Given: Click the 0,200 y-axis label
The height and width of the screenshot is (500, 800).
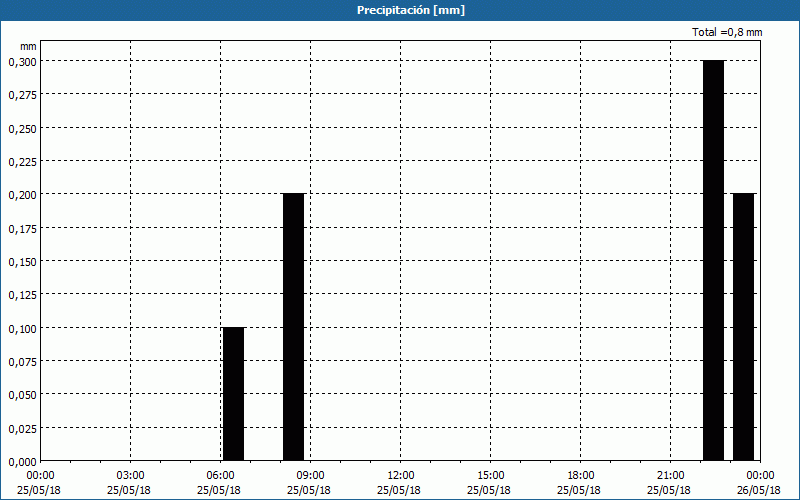Looking at the screenshot, I should 22,195.
